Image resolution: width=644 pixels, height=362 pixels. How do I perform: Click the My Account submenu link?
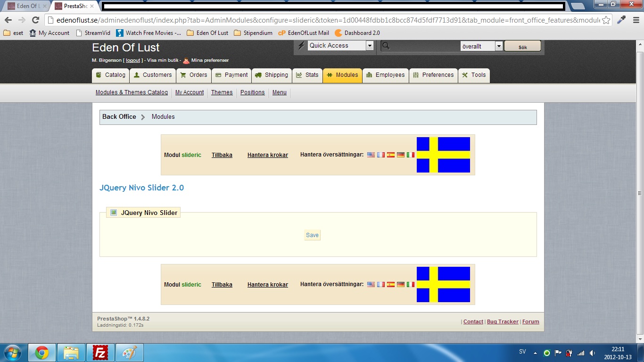tap(190, 92)
